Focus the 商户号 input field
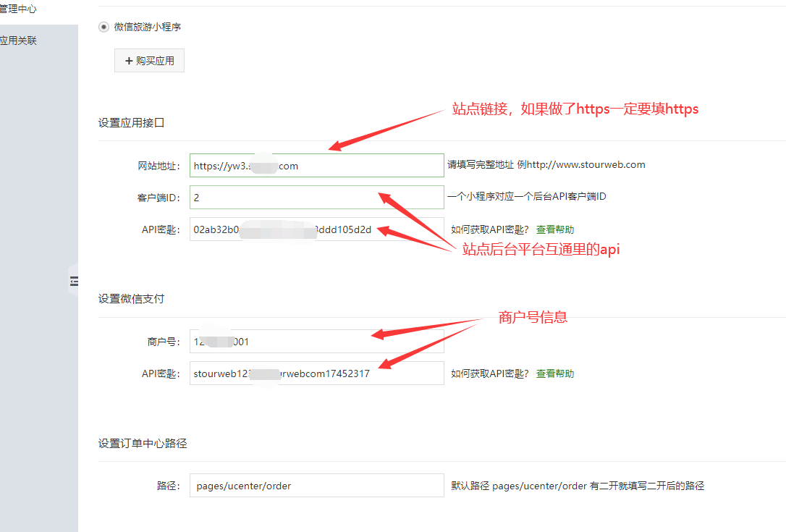The width and height of the screenshot is (786, 532). [x=316, y=342]
